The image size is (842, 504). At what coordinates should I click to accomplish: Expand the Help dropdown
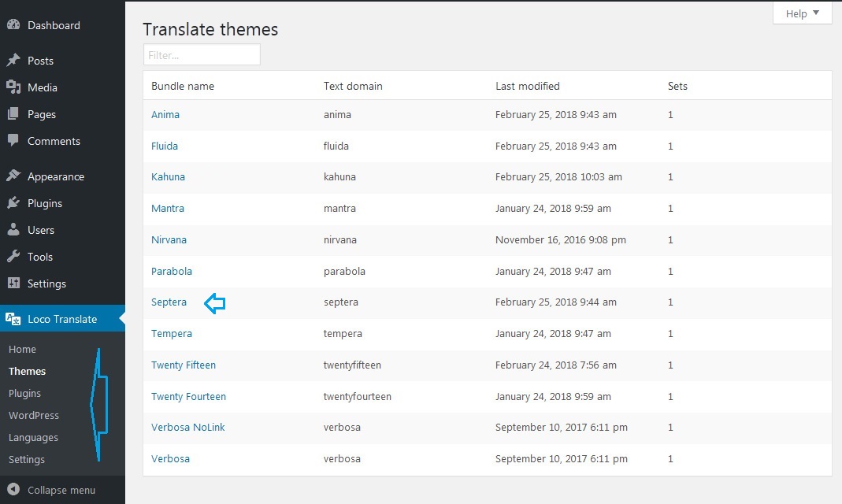coord(803,13)
